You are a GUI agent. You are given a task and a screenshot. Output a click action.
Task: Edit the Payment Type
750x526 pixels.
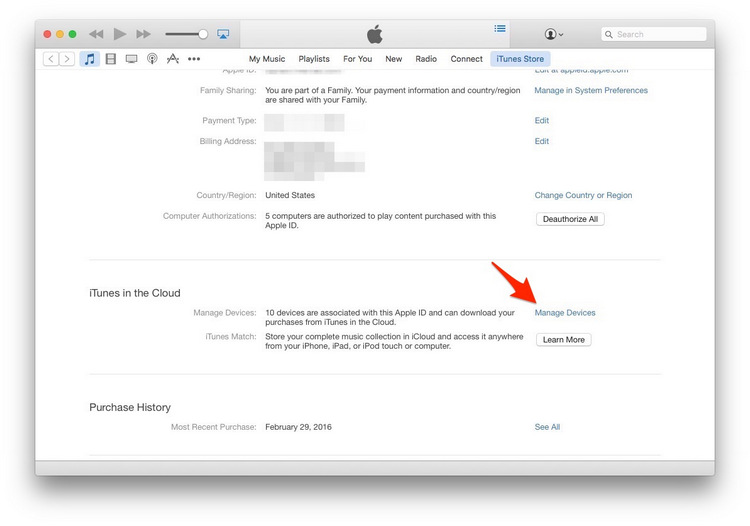pyautogui.click(x=541, y=121)
